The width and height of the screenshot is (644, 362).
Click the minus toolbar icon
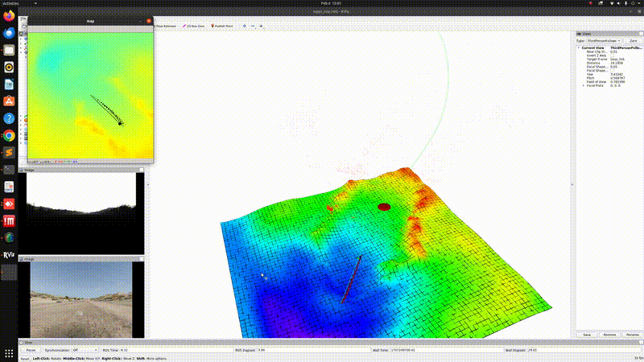click(x=253, y=26)
